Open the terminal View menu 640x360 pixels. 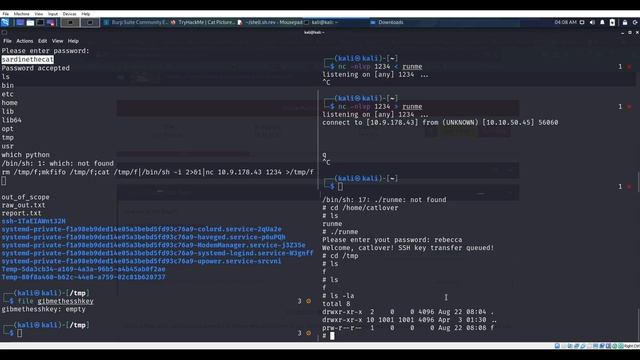click(58, 41)
